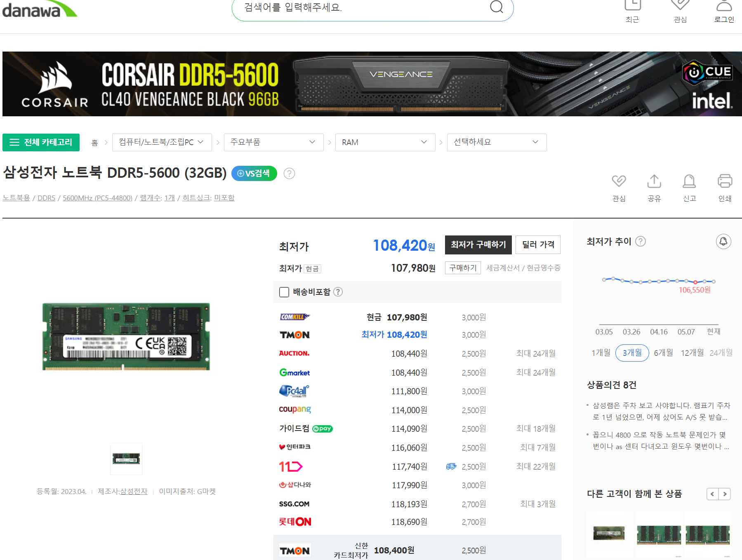This screenshot has height=560, width=742.
Task: Click the 구매하기 cash price button
Action: click(463, 268)
